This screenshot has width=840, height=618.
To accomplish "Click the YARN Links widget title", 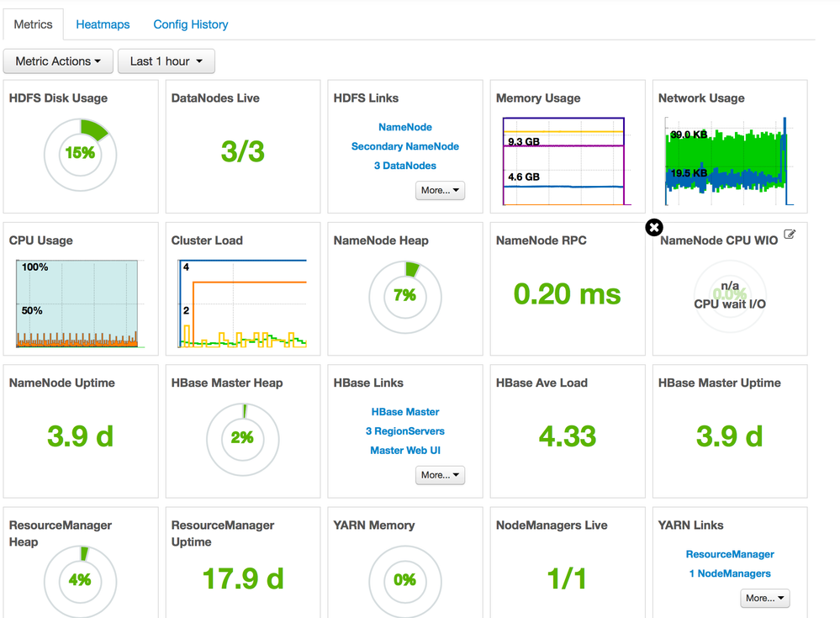I will 690,526.
